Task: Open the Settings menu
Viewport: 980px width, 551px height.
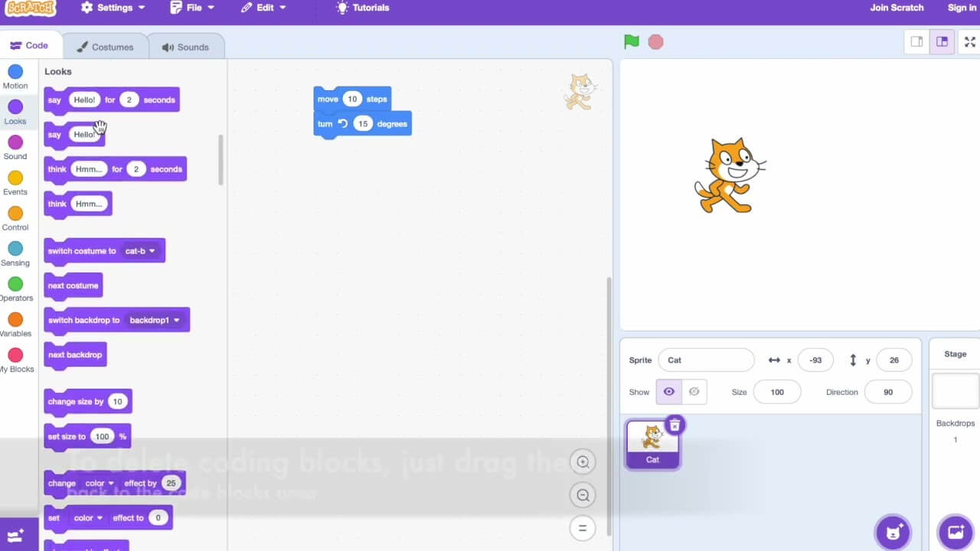Action: 113,8
